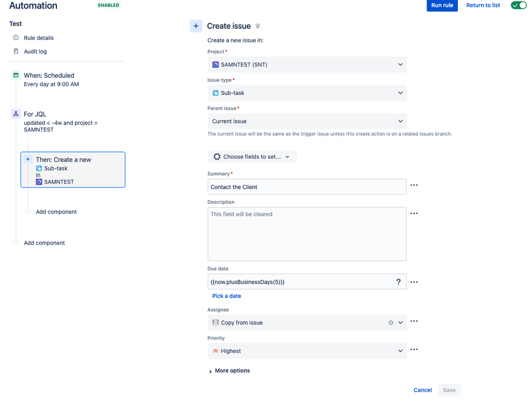Open the Priority dropdown showing Highest
The height and width of the screenshot is (404, 532).
[x=307, y=351]
